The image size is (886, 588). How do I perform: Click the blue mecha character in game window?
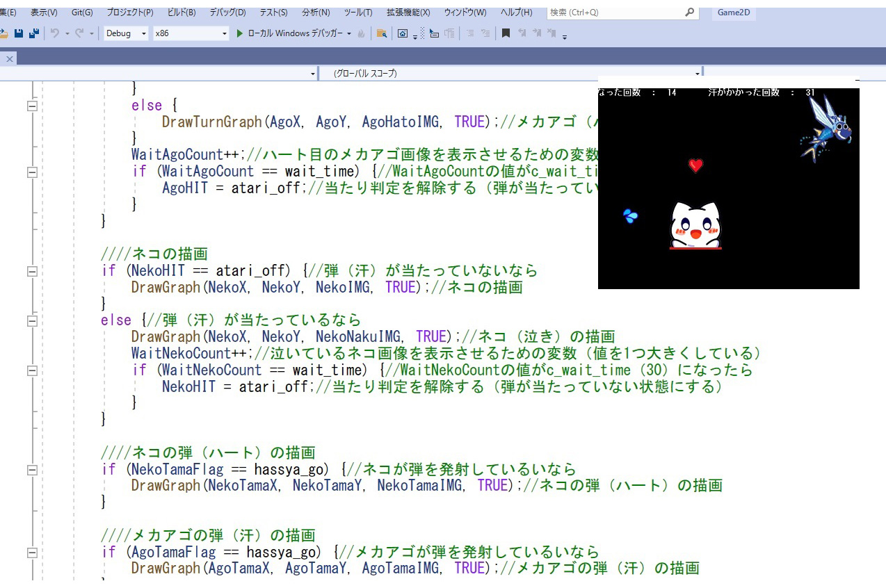827,129
